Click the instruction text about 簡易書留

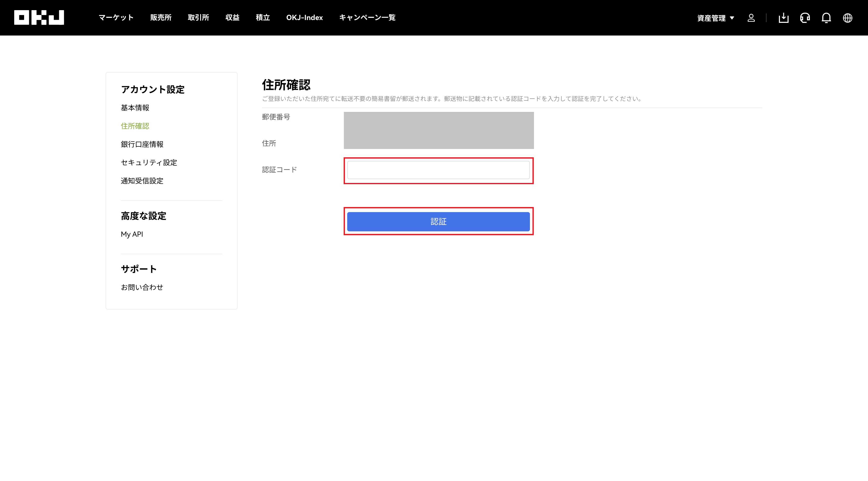tap(452, 99)
